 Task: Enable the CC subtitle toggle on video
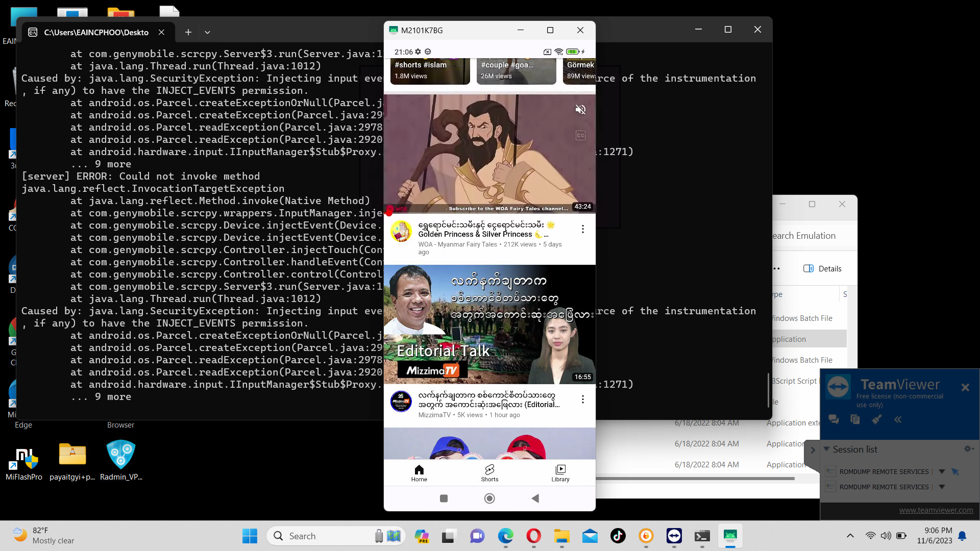point(581,136)
